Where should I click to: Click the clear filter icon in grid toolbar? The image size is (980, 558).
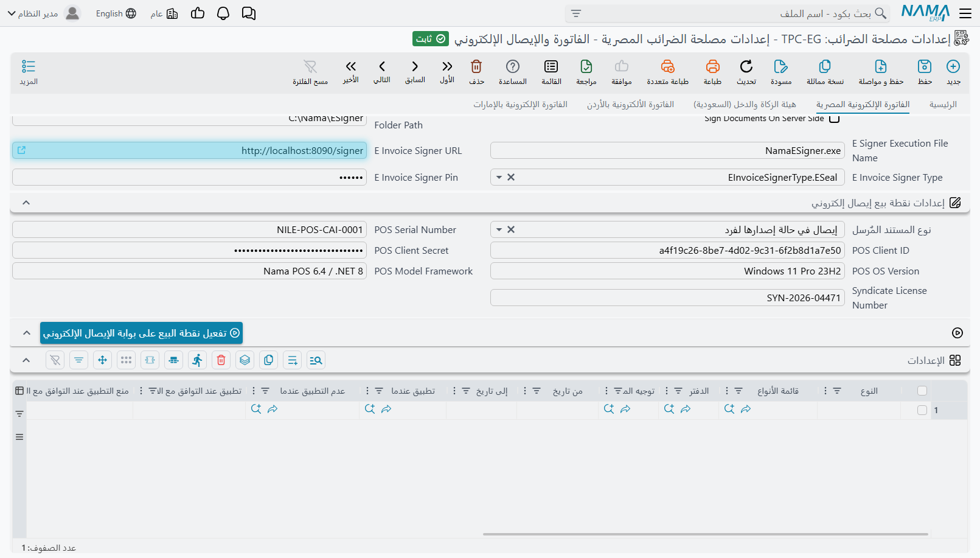[55, 360]
